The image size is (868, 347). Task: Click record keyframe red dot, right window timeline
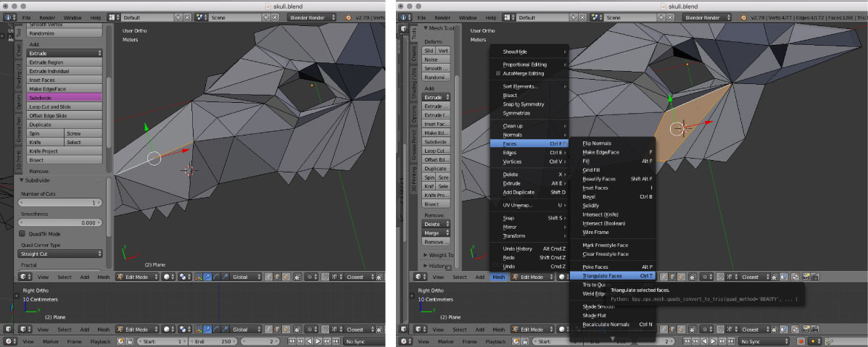pos(800,341)
